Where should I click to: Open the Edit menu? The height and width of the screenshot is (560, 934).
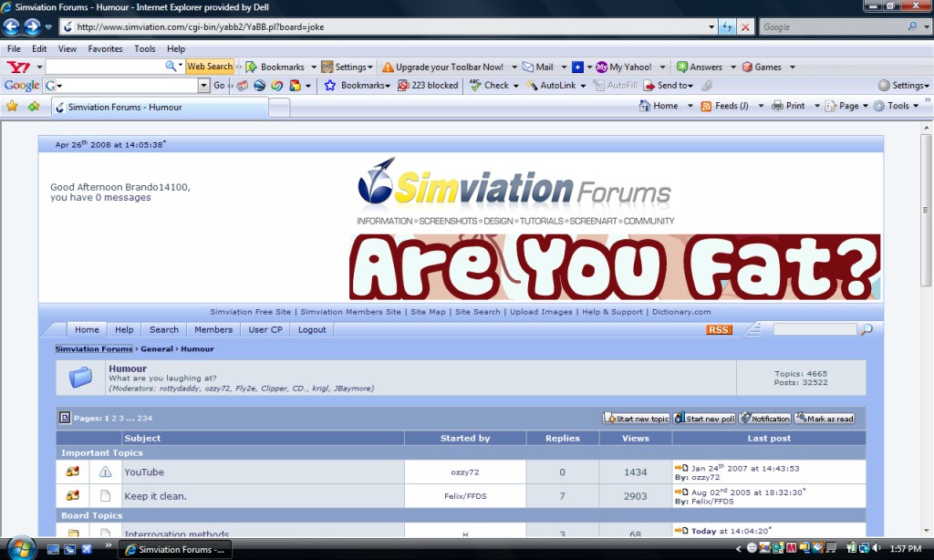39,49
